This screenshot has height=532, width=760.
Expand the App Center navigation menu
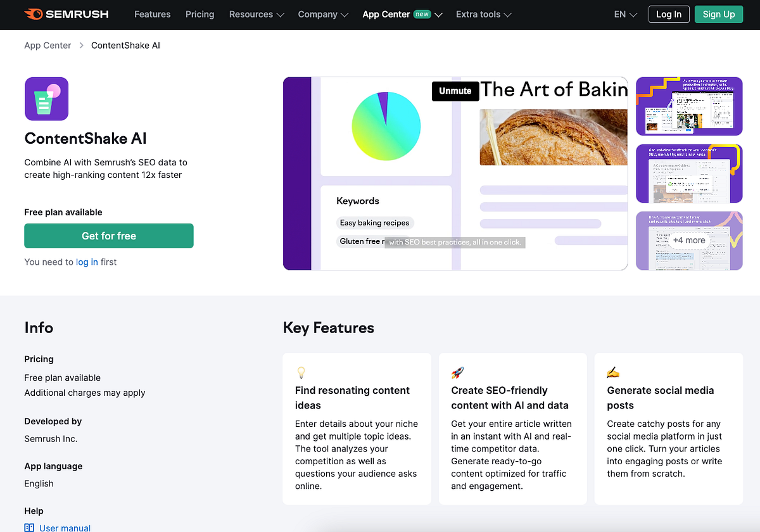point(402,14)
